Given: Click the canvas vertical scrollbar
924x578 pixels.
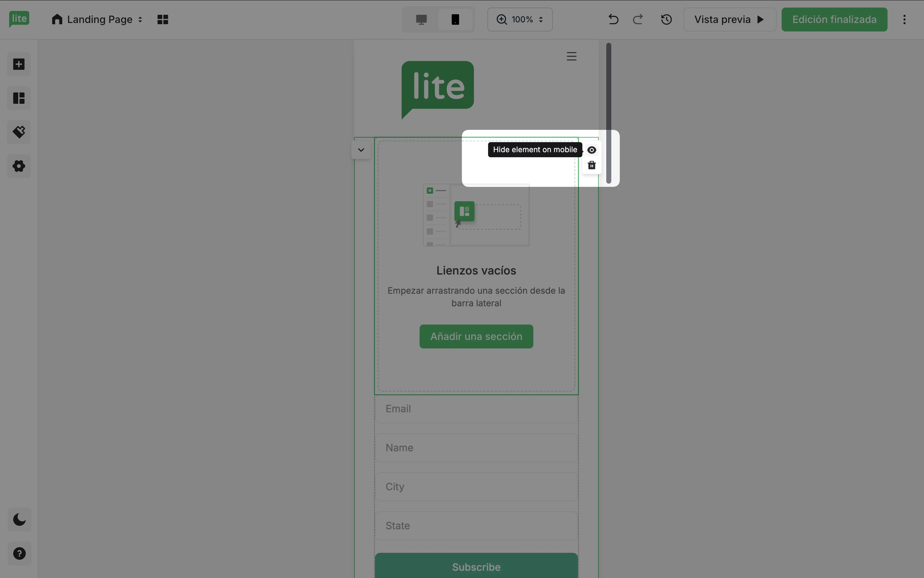Looking at the screenshot, I should tap(608, 113).
